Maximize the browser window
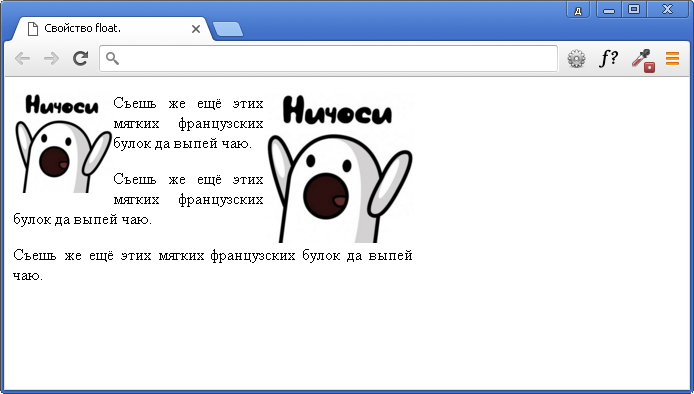Viewport: 694px width, 394px height. point(634,10)
